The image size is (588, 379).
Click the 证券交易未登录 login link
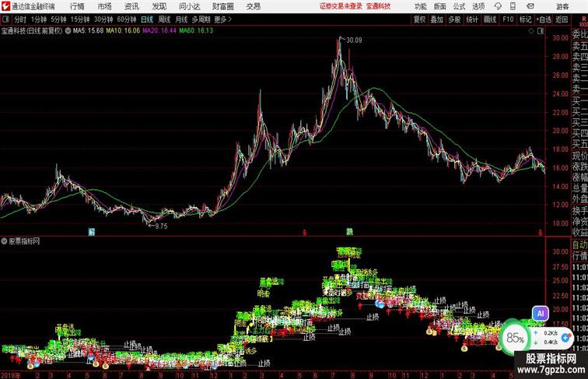341,6
